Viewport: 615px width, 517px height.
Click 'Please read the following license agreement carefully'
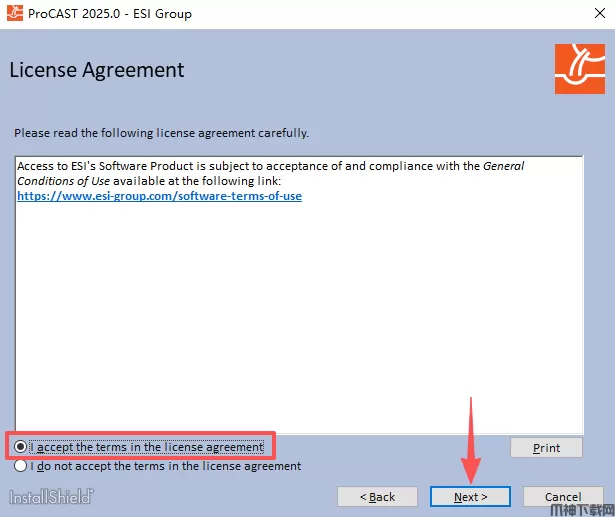[x=161, y=133]
